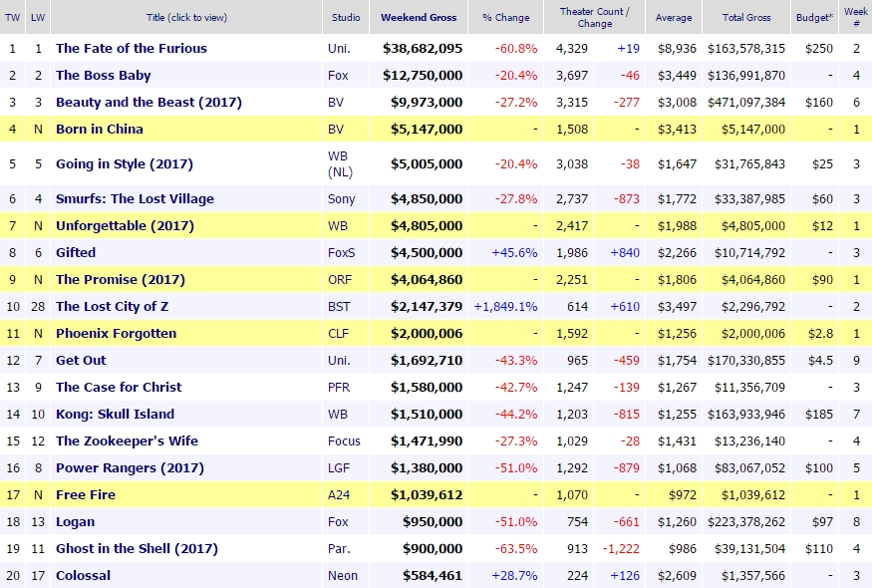View the Colossal movie page
872x588 pixels.
(83, 575)
